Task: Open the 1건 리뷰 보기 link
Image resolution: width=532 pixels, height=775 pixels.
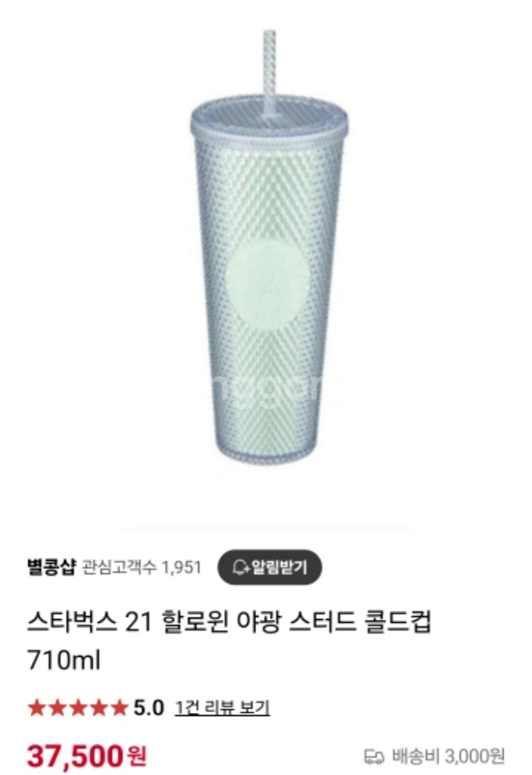Action: point(222,708)
